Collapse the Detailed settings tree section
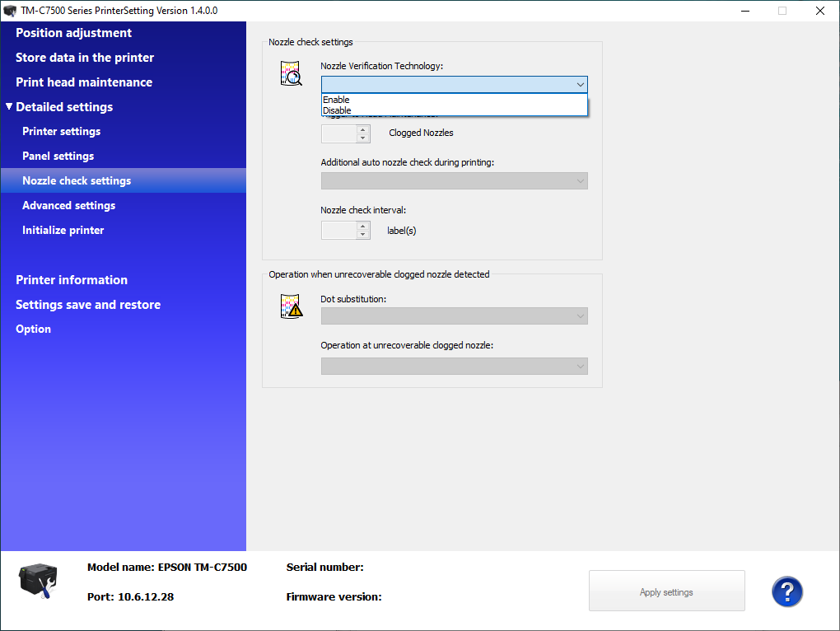Viewport: 840px width, 631px height. pos(9,107)
